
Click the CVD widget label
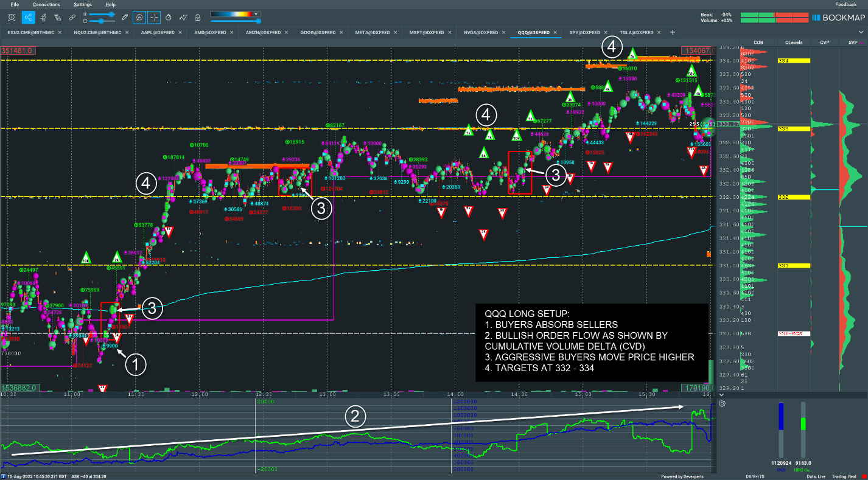click(782, 469)
